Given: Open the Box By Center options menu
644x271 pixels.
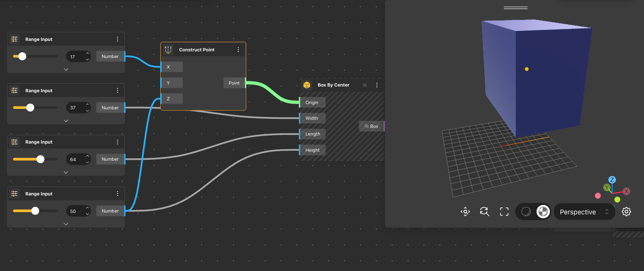Looking at the screenshot, I should [x=377, y=85].
